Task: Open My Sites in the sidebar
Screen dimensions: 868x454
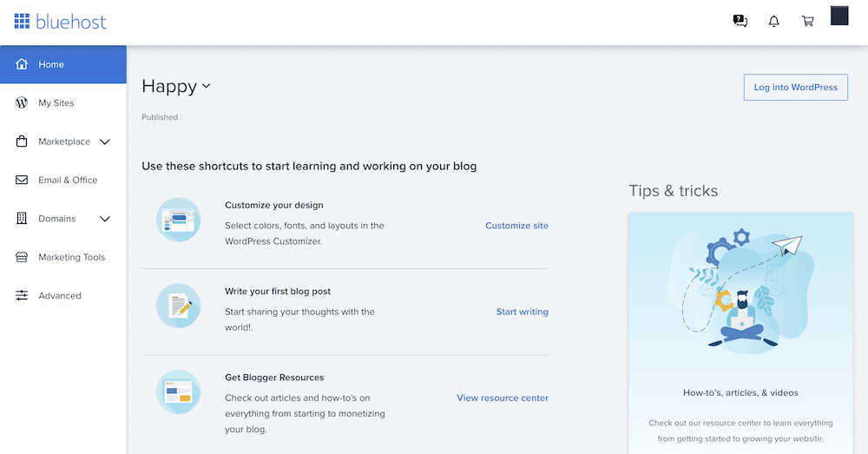Action: click(63, 103)
